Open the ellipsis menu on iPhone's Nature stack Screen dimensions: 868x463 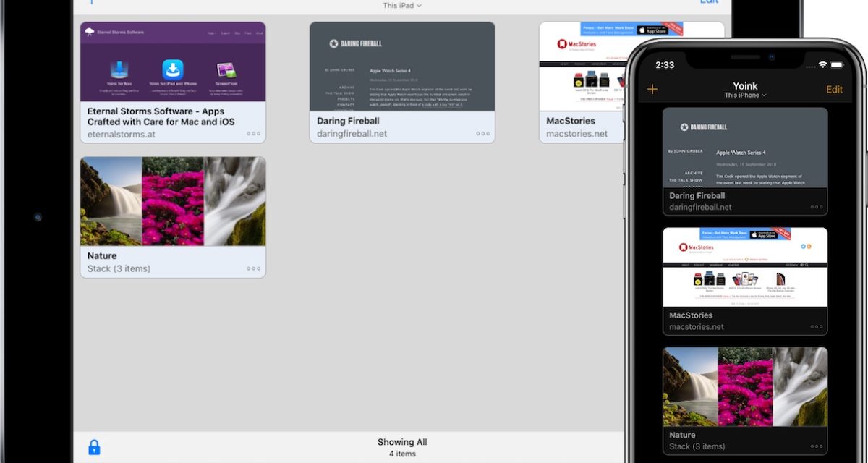[817, 446]
